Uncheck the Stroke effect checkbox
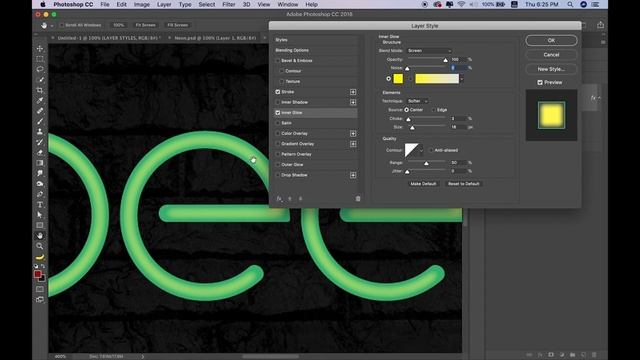This screenshot has width=640, height=360. click(x=278, y=92)
